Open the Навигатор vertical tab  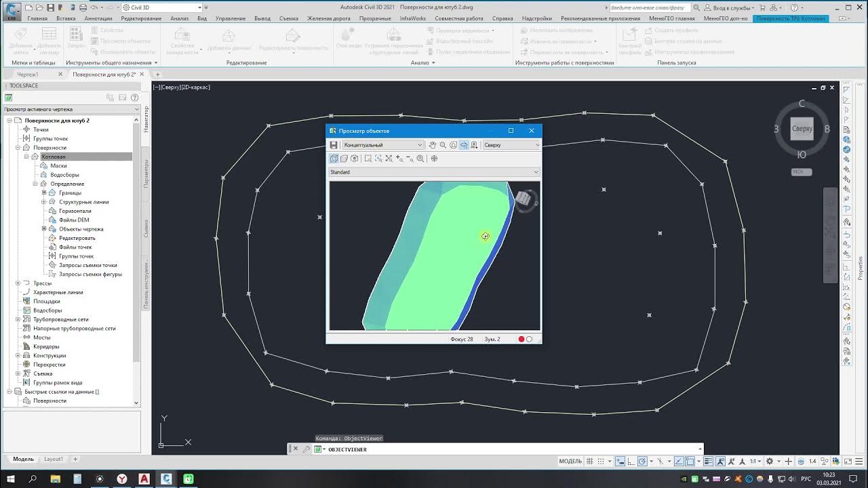pyautogui.click(x=146, y=119)
